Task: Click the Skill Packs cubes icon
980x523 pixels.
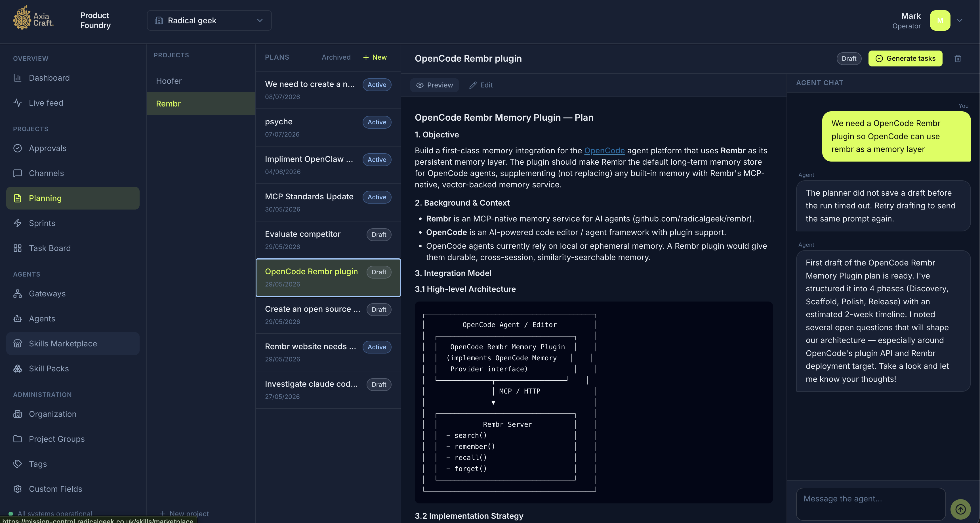Action: tap(18, 369)
